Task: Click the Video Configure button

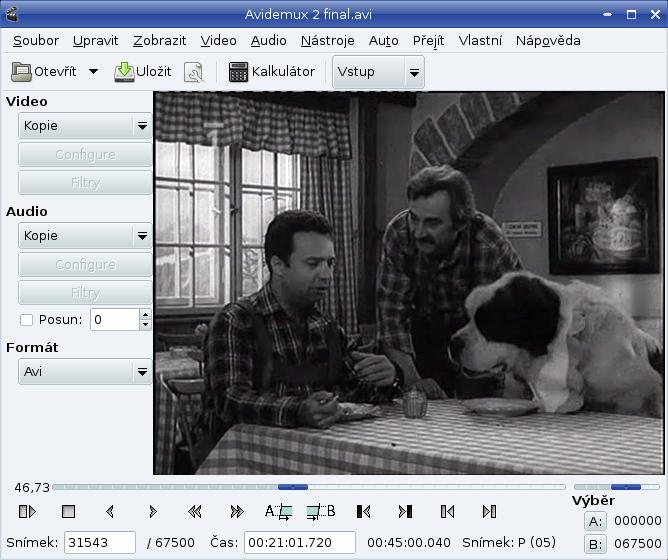Action: [x=85, y=155]
